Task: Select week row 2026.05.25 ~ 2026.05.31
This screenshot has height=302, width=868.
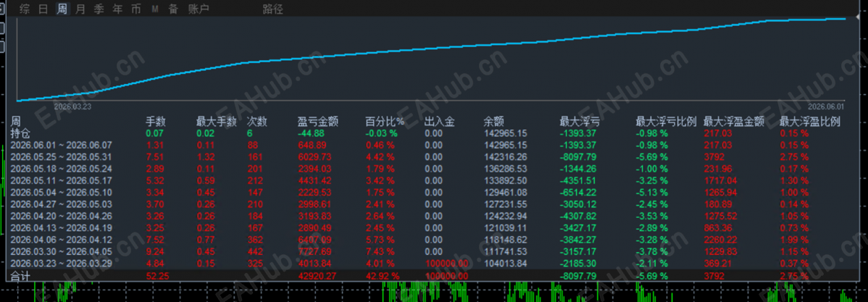Action: (61, 156)
